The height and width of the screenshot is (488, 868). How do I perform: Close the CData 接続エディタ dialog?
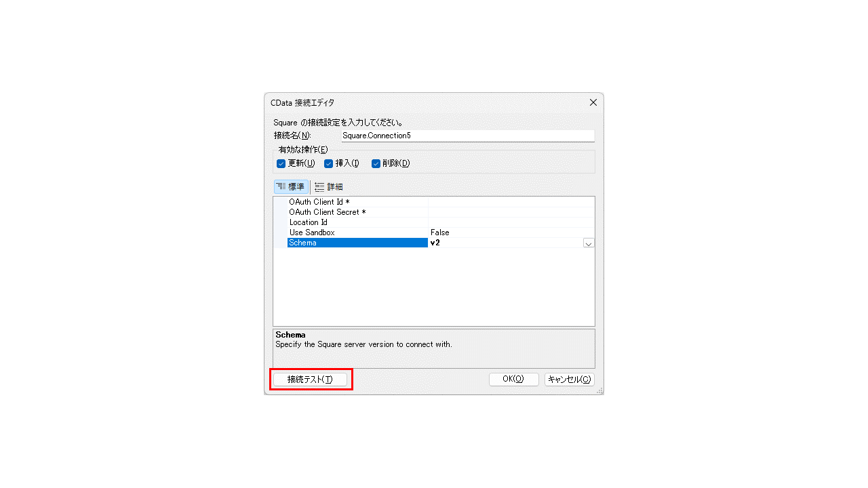pyautogui.click(x=593, y=102)
